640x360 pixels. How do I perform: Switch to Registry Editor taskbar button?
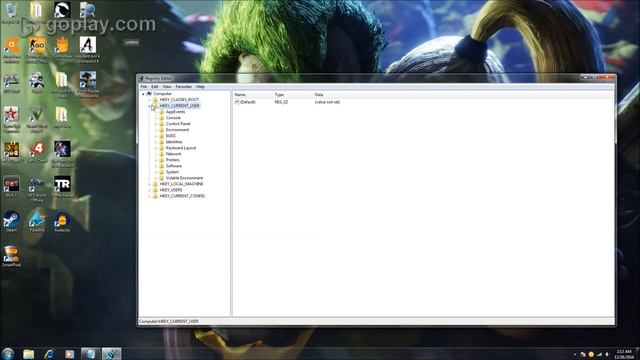coord(111,354)
